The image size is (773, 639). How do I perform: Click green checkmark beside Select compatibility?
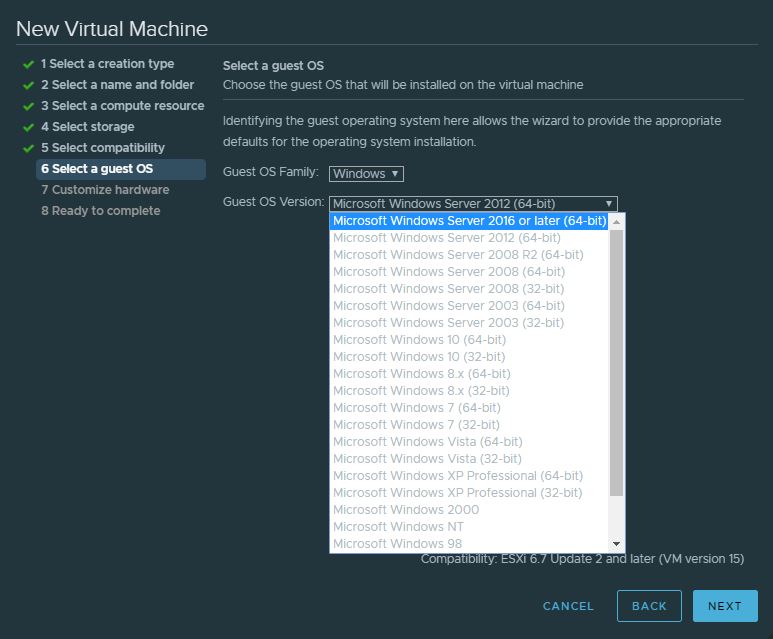(29, 148)
